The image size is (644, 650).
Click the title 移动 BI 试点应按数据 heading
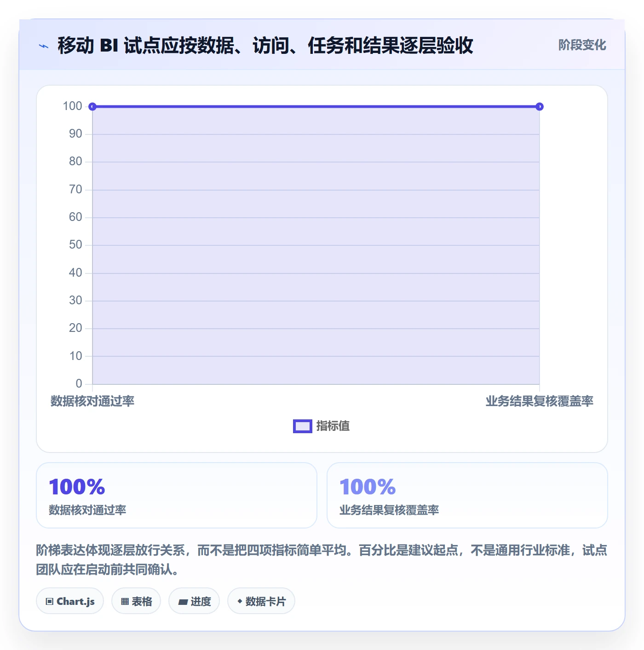(265, 46)
